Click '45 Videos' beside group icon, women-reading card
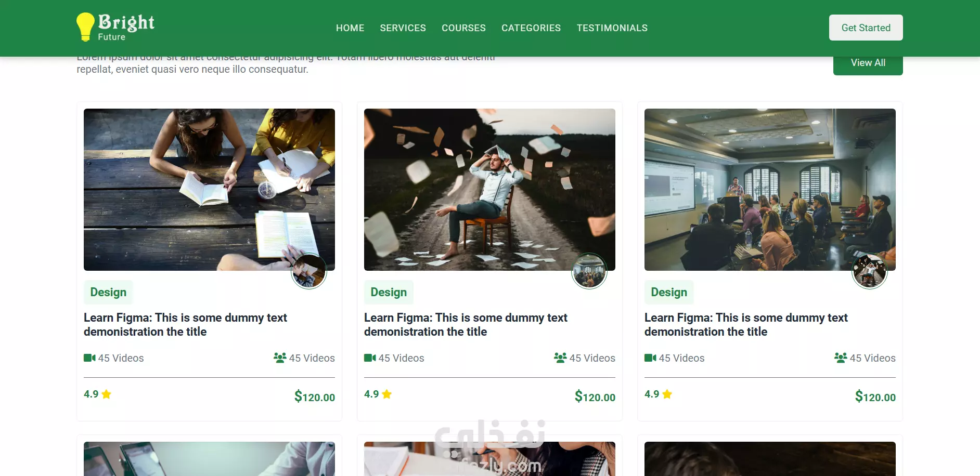 [312, 358]
